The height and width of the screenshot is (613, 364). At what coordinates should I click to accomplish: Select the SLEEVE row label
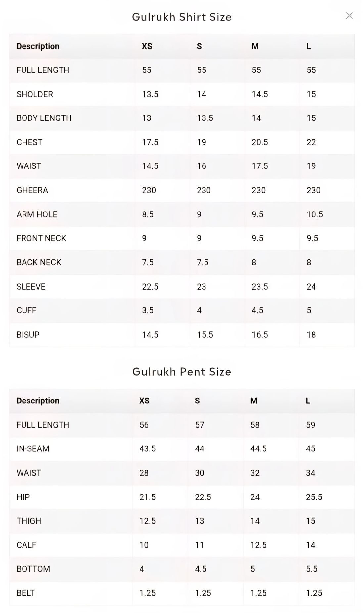pyautogui.click(x=31, y=287)
